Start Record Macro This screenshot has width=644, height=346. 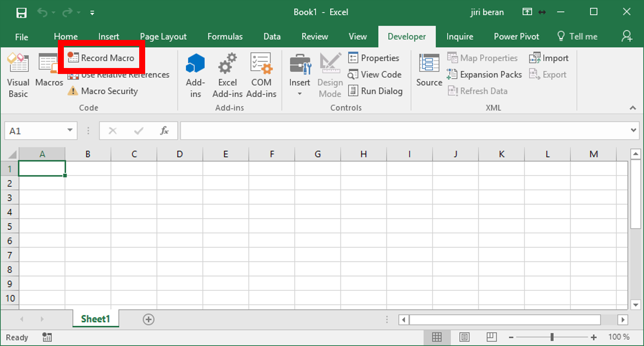click(101, 58)
